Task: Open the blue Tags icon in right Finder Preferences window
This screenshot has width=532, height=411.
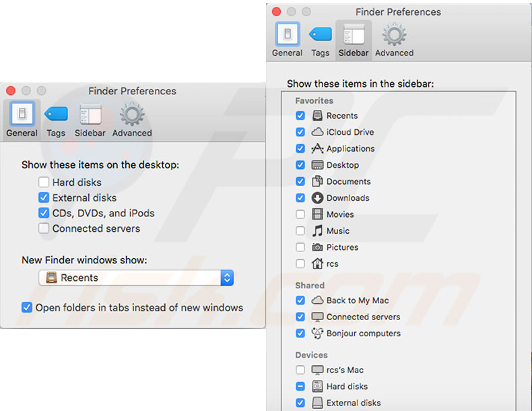Action: 321,34
